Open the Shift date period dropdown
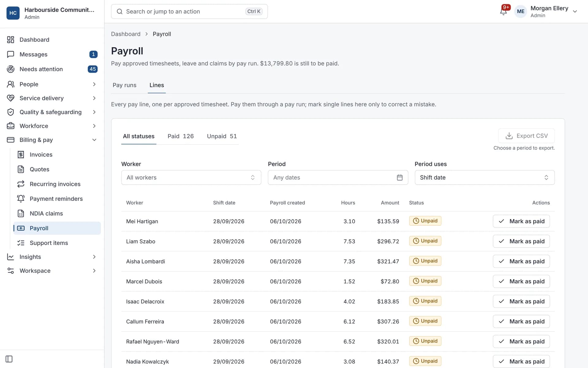Image resolution: width=588 pixels, height=368 pixels. [x=484, y=178]
